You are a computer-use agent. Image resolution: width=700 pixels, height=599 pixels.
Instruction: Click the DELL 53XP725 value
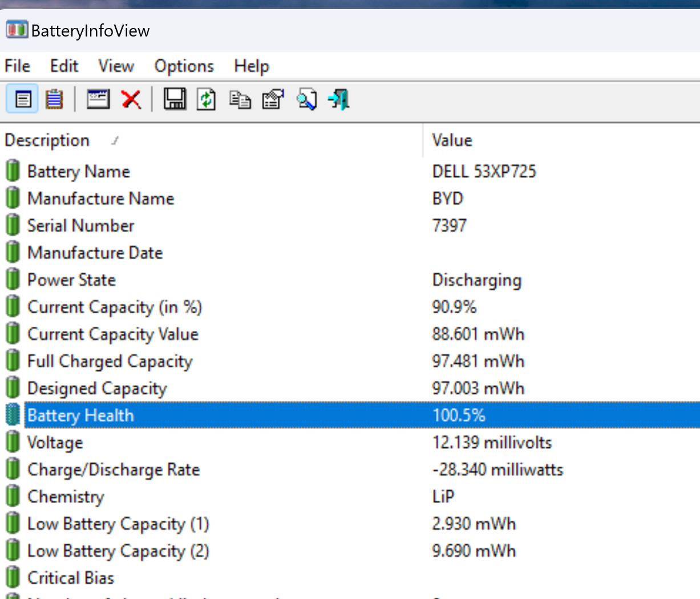pos(484,171)
